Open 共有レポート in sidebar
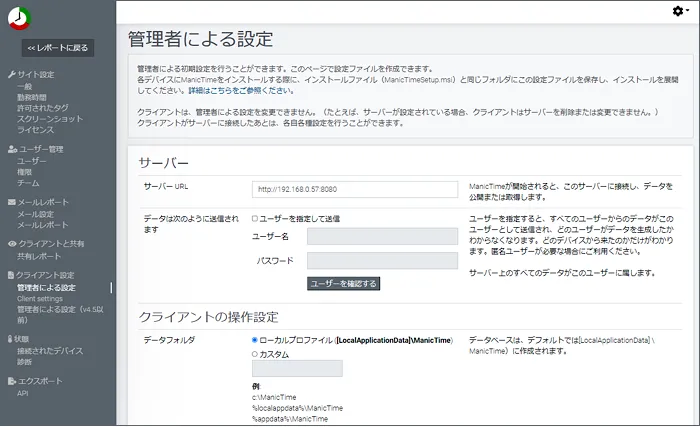 coord(39,256)
